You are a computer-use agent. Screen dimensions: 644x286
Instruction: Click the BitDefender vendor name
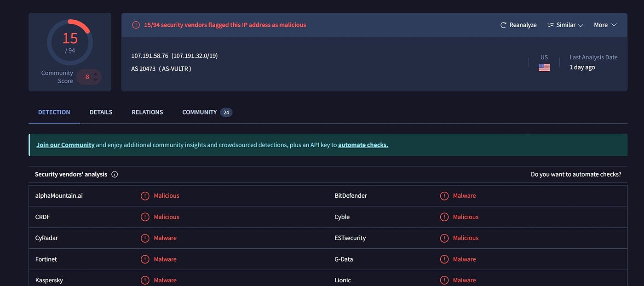tap(351, 196)
